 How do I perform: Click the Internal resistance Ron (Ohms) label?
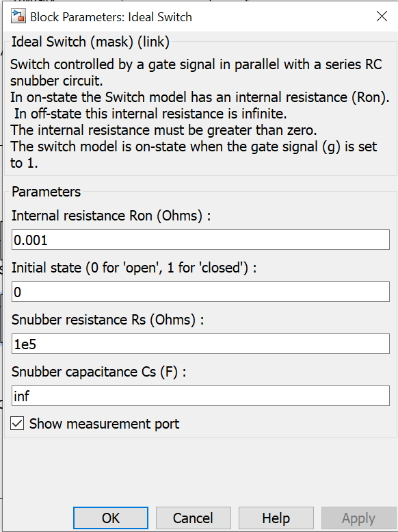point(111,216)
